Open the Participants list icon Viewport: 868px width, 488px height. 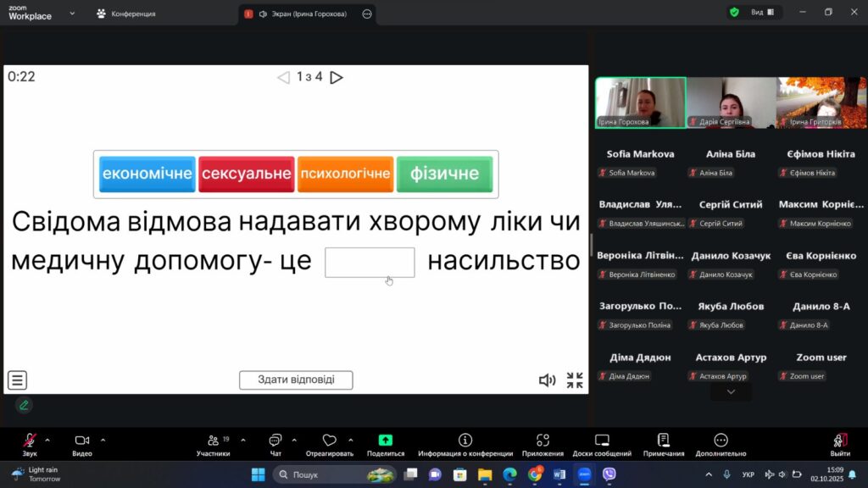click(x=213, y=441)
